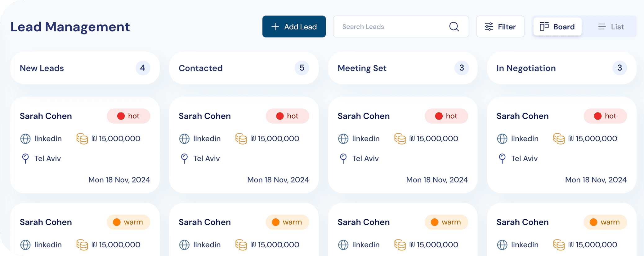644x256 pixels.
Task: Click the red hot tag in Contacted column
Action: tap(287, 116)
